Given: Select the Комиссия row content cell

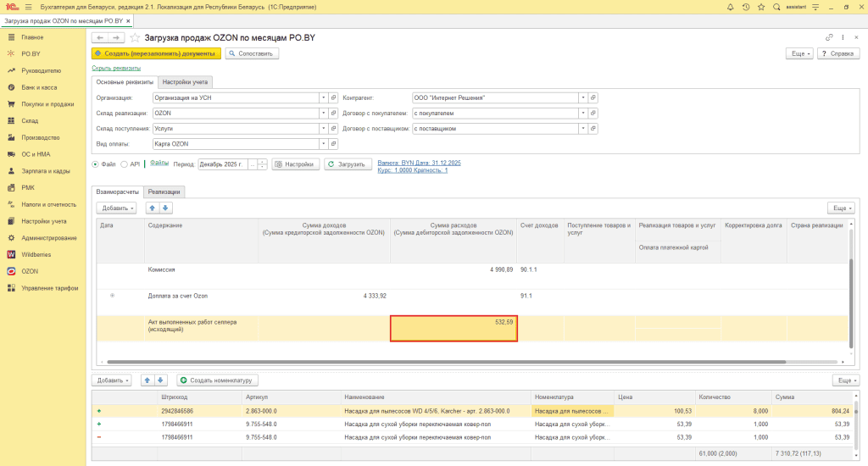Looking at the screenshot, I should click(201, 275).
